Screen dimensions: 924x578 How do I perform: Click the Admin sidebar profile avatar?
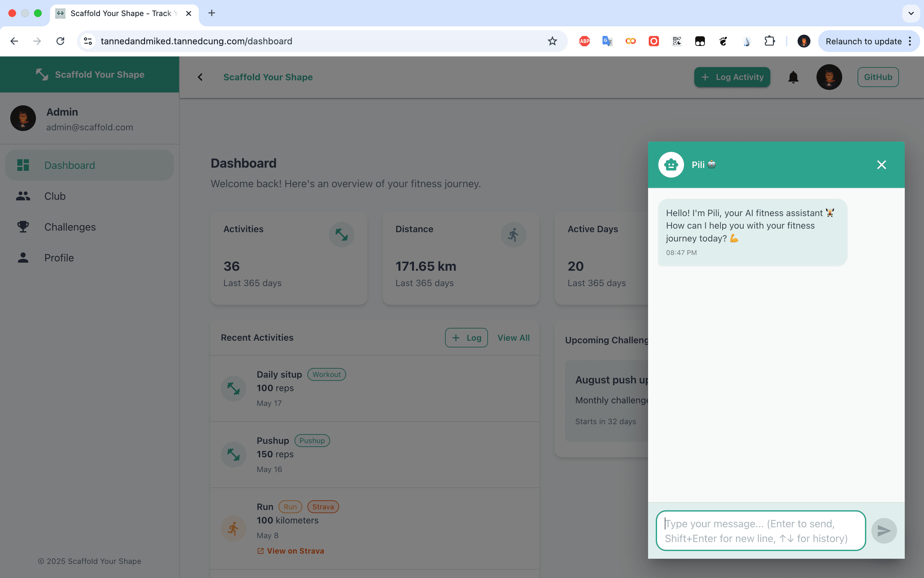tap(23, 118)
